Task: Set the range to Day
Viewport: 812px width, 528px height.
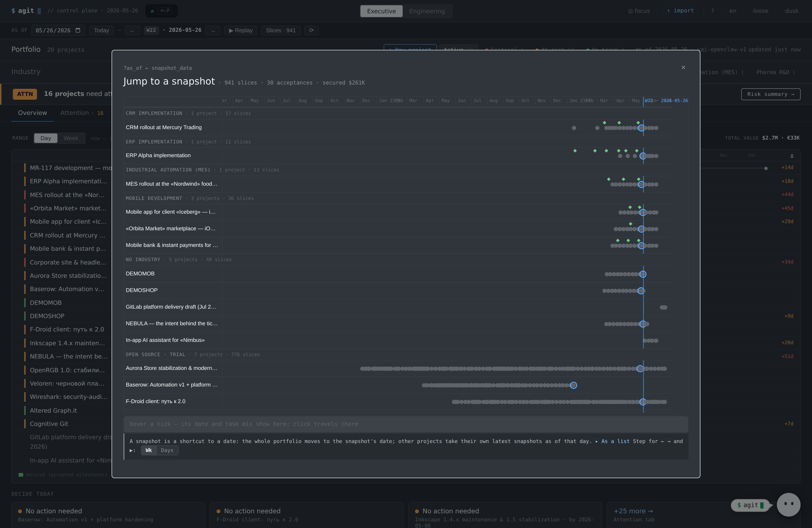Action: 46,138
